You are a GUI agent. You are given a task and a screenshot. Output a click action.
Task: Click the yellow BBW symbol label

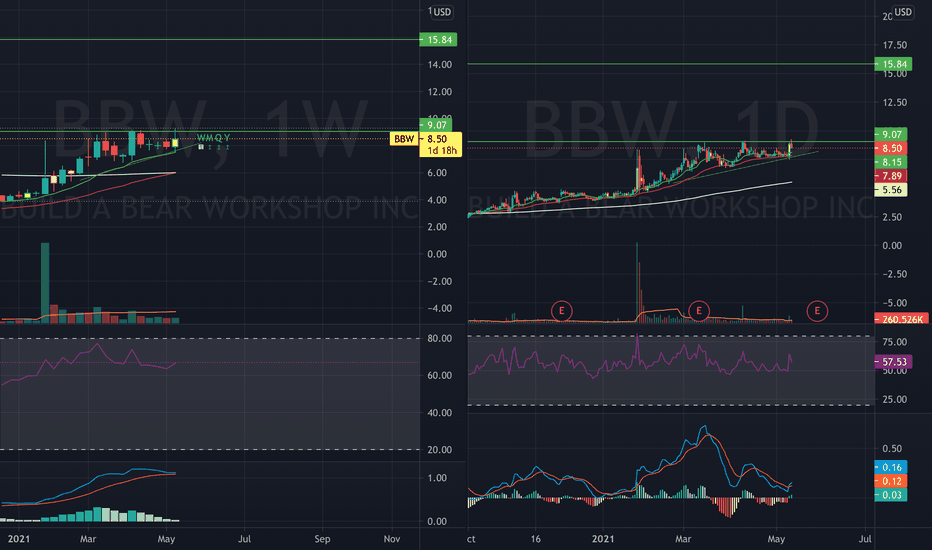point(404,139)
